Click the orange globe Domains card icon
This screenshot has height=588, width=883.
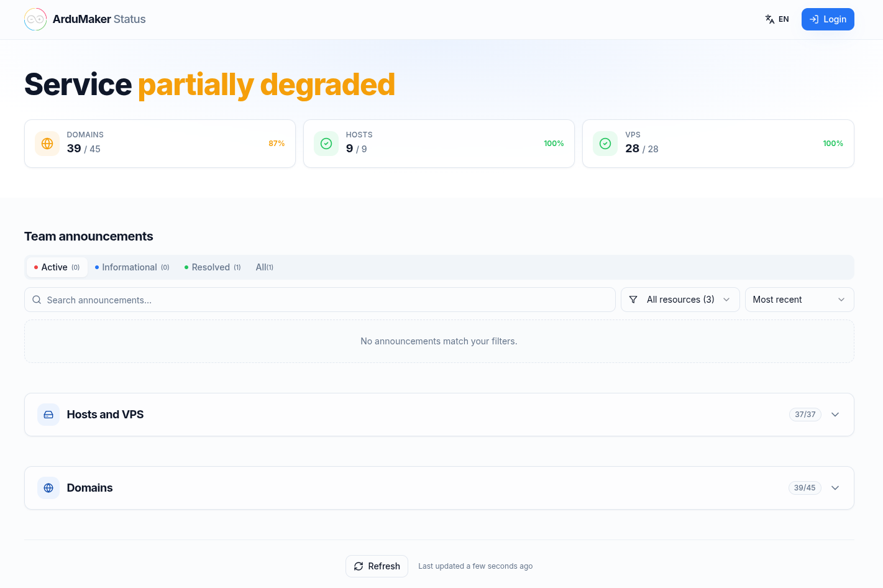pyautogui.click(x=47, y=144)
